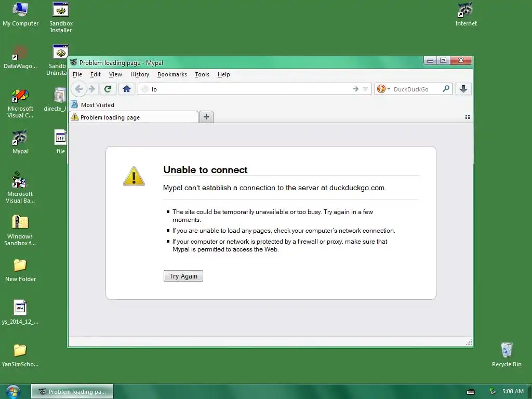The image size is (532, 399).
Task: Click the 5:00 AM taskbar clock
Action: pyautogui.click(x=513, y=391)
